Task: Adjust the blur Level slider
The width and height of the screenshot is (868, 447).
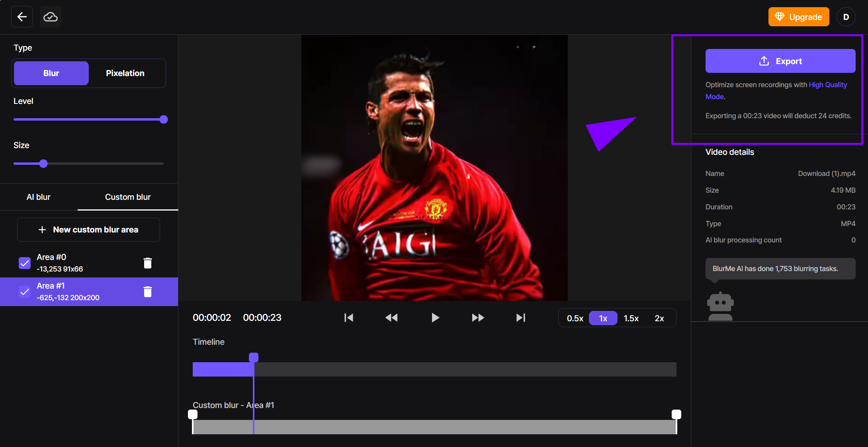Action: (x=163, y=119)
